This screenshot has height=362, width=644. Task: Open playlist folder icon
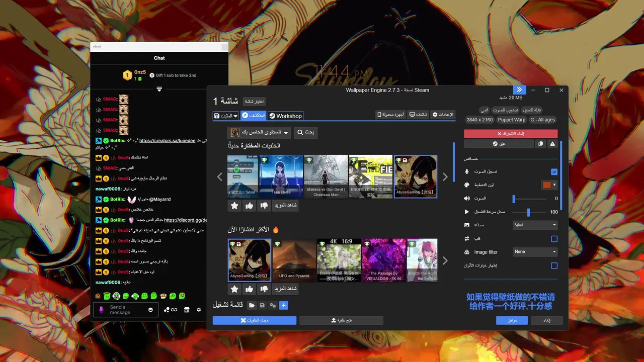[252, 305]
